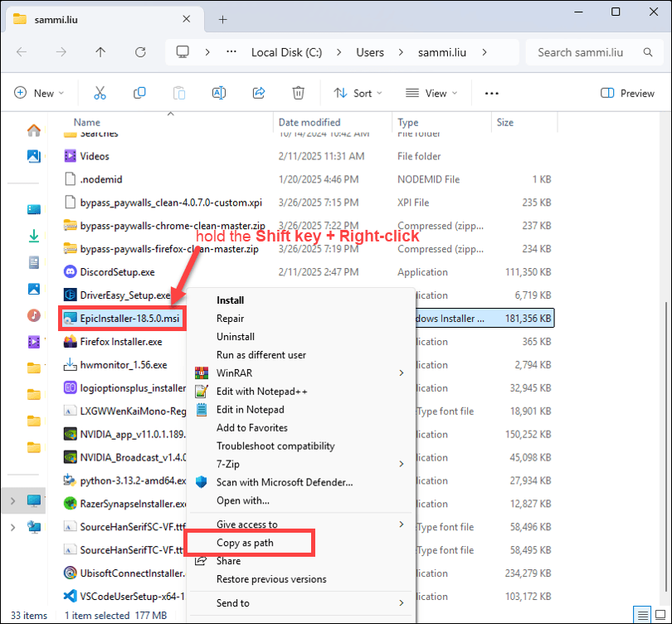Click the Rename icon in toolbar
Viewport: 672px width, 624px height.
pyautogui.click(x=219, y=93)
